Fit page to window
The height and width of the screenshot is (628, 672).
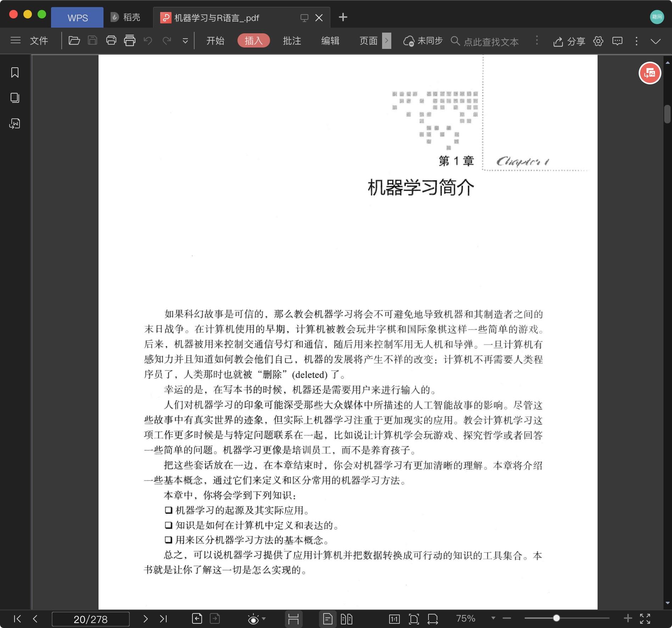tap(414, 619)
